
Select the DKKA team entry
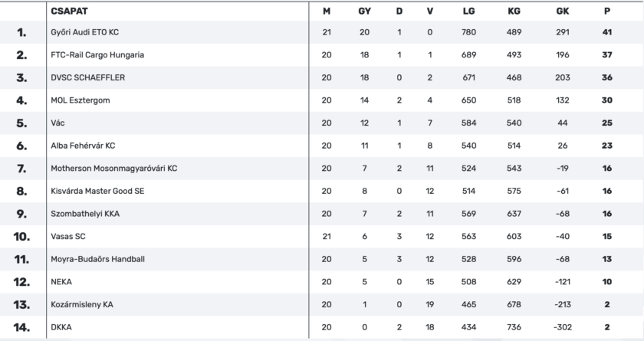(x=61, y=327)
